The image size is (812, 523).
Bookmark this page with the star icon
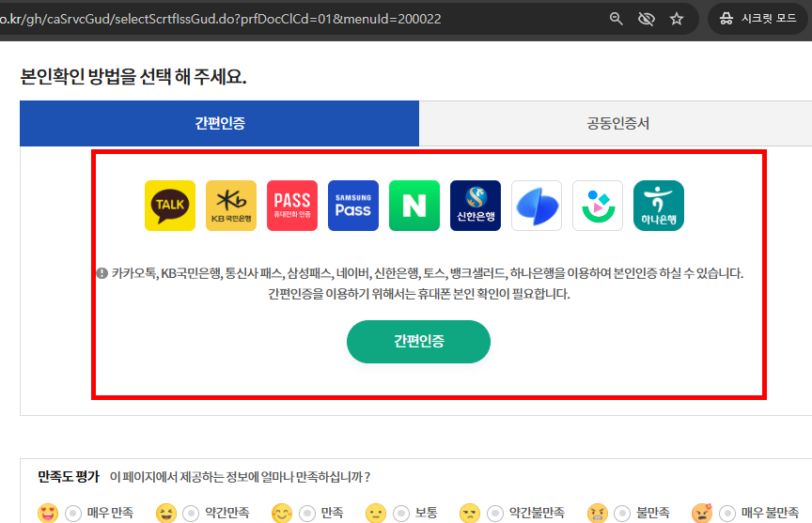coord(677,19)
